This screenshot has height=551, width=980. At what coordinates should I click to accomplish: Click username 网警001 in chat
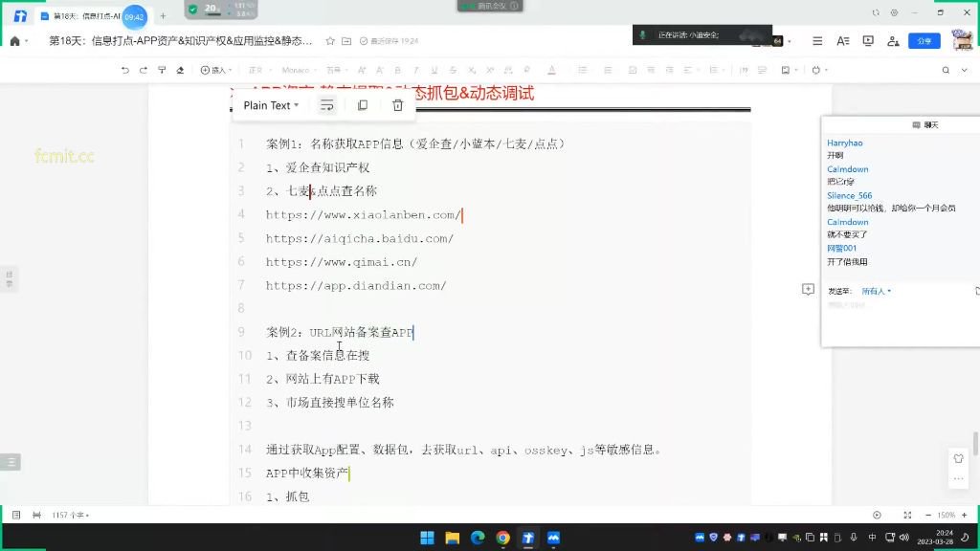tap(841, 248)
